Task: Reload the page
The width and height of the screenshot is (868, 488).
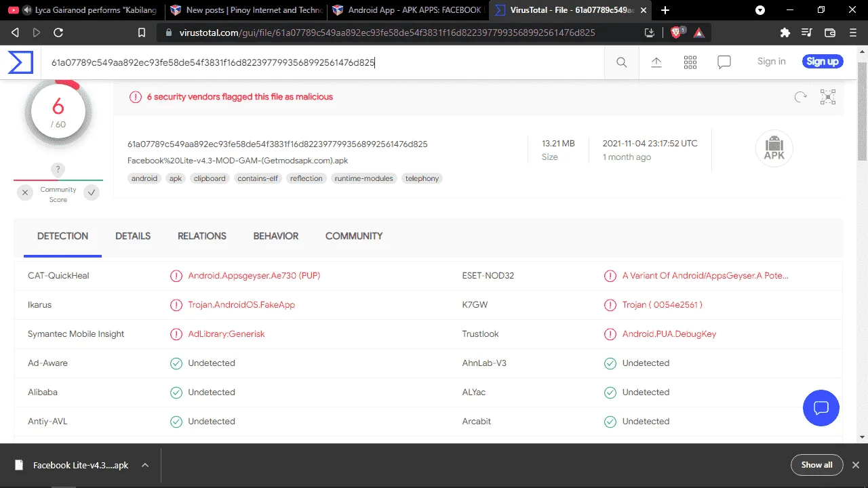Action: click(x=58, y=33)
